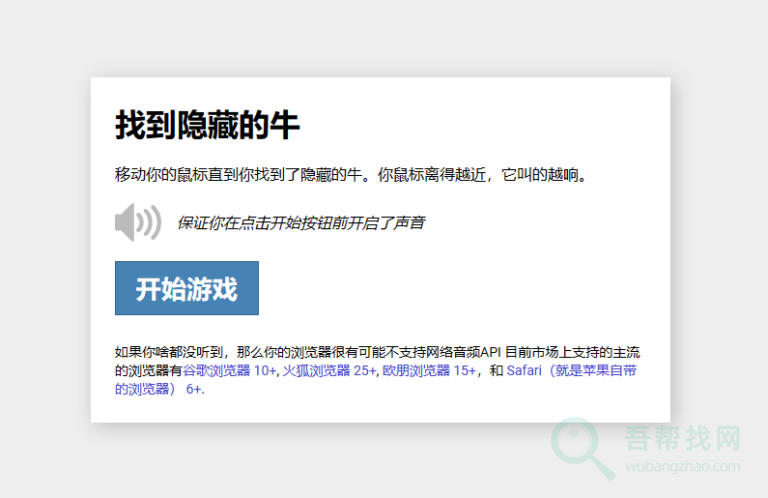The height and width of the screenshot is (498, 768).
Task: Click the 吾帮找网 watermark text
Action: [683, 440]
